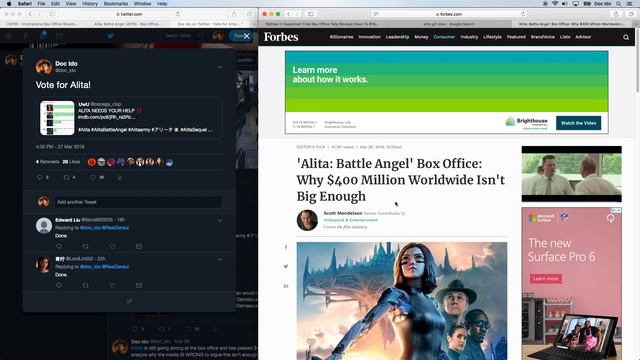
Task: Share article via LinkedIn icon
Action: pyautogui.click(x=286, y=286)
